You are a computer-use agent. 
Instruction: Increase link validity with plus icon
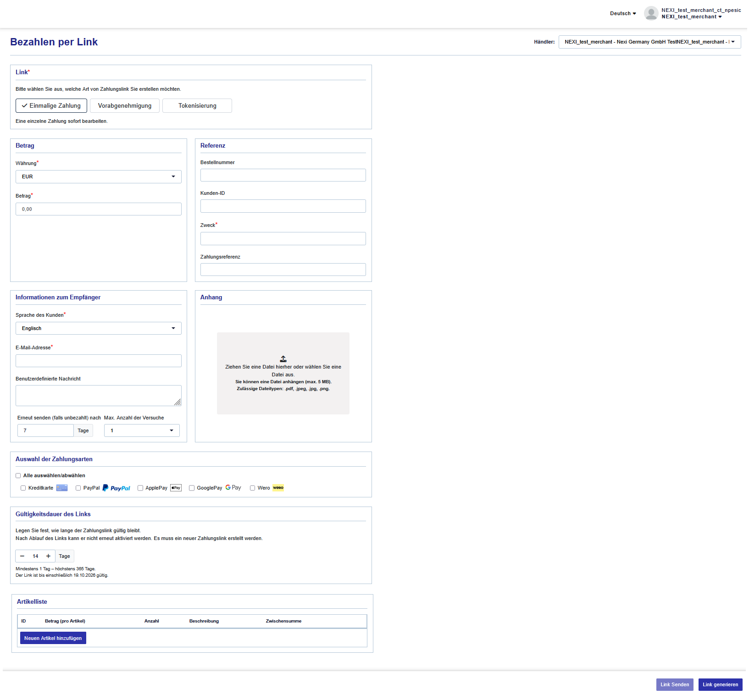coord(48,556)
